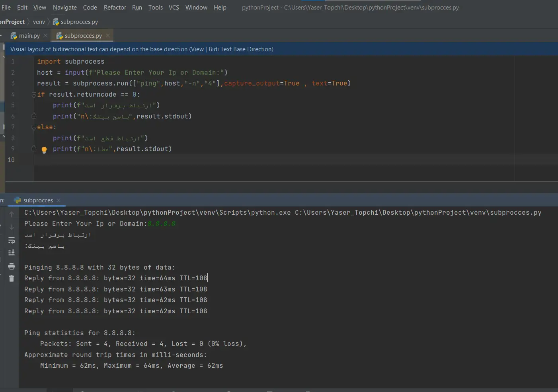This screenshot has height=392, width=558.
Task: Open the Edit menu
Action: click(x=22, y=8)
